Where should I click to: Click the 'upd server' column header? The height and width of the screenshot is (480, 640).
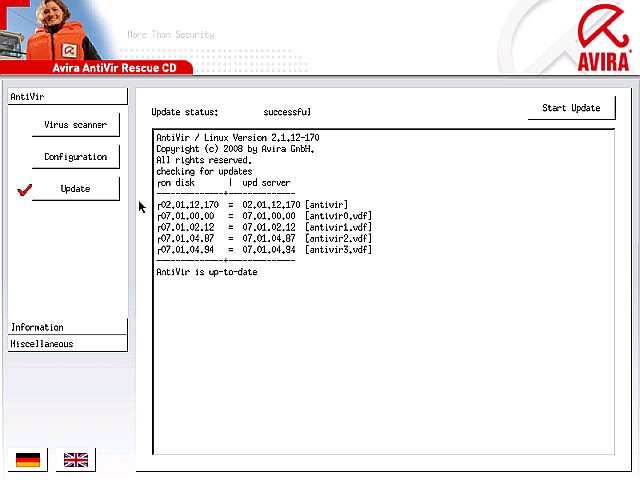(x=266, y=183)
